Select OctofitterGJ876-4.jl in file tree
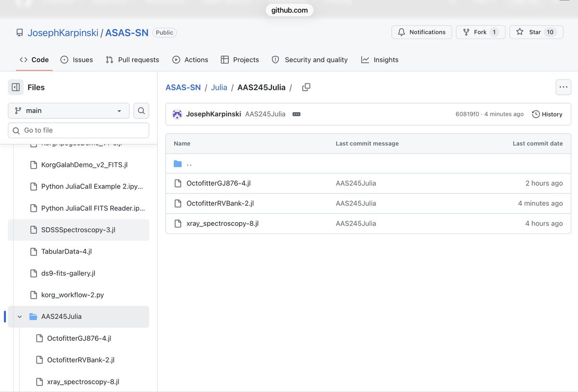 pyautogui.click(x=79, y=338)
